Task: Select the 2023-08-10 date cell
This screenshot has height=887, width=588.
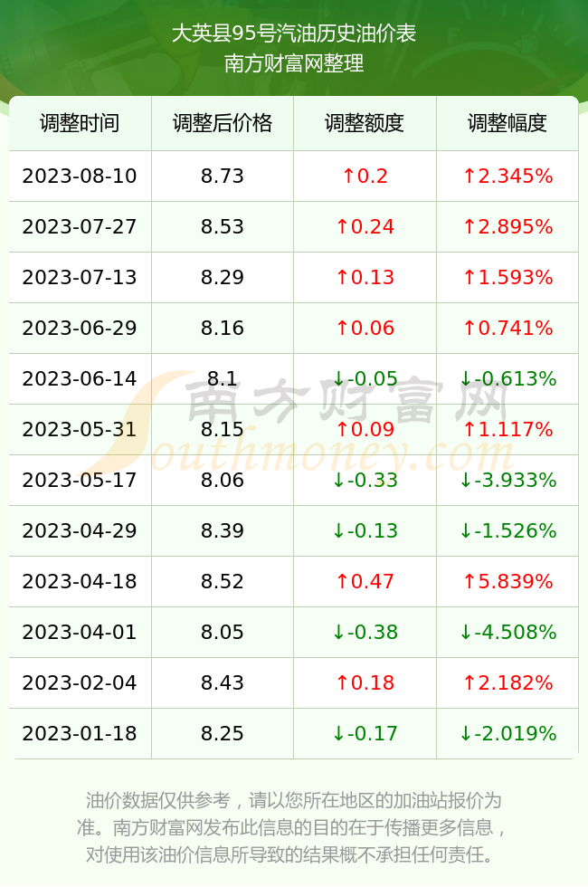Action: 80,176
